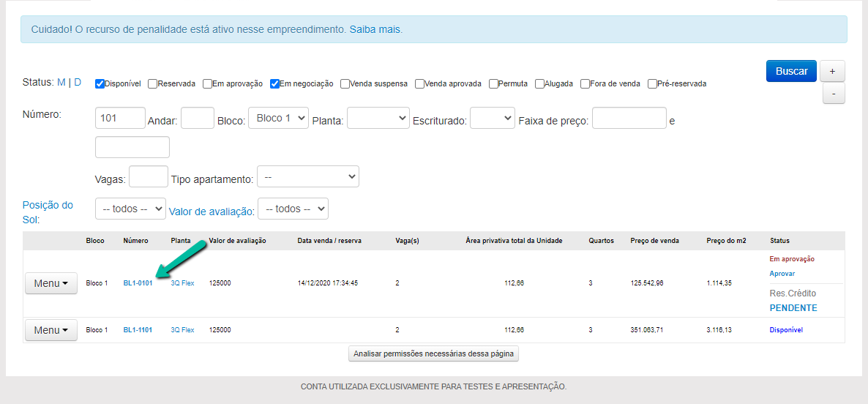Open the Tipo apartamento dropdown

click(x=308, y=177)
